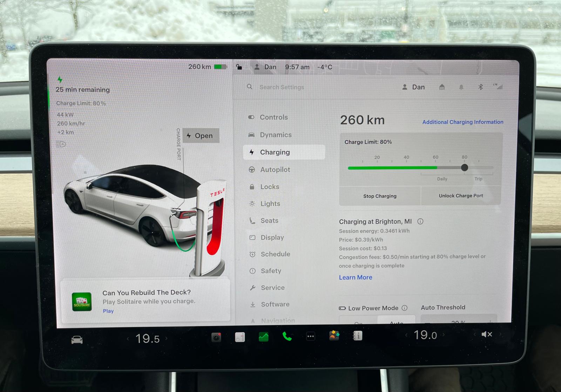Toggle the auto high beam headlight icon
Image resolution: width=561 pixels, height=392 pixels.
[x=61, y=144]
